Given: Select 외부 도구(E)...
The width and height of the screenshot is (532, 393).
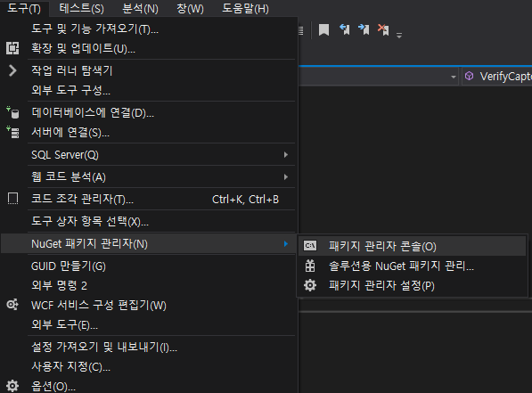Looking at the screenshot, I should pos(150,324).
